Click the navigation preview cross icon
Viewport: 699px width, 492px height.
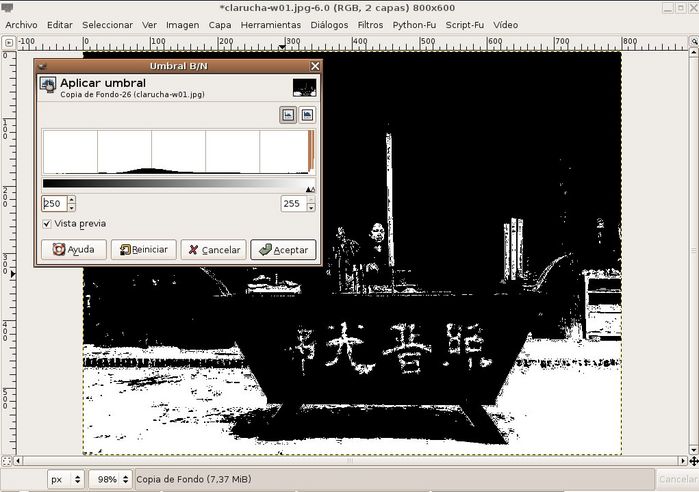(x=694, y=461)
